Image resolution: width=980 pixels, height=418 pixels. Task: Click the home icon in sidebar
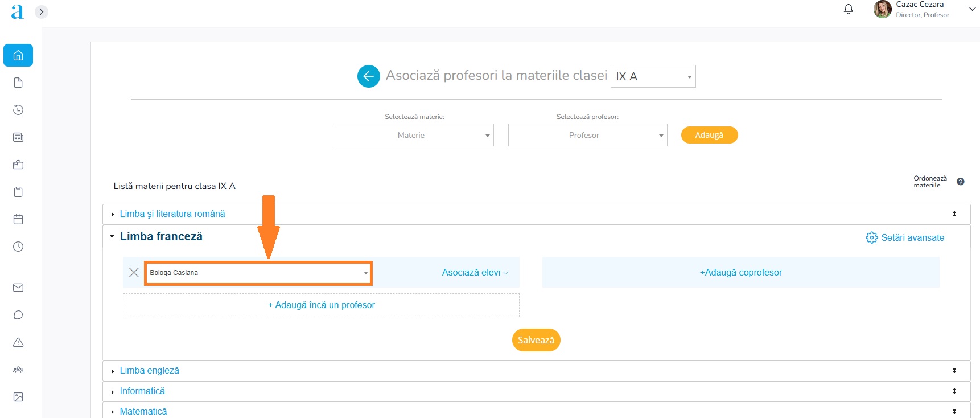(18, 55)
